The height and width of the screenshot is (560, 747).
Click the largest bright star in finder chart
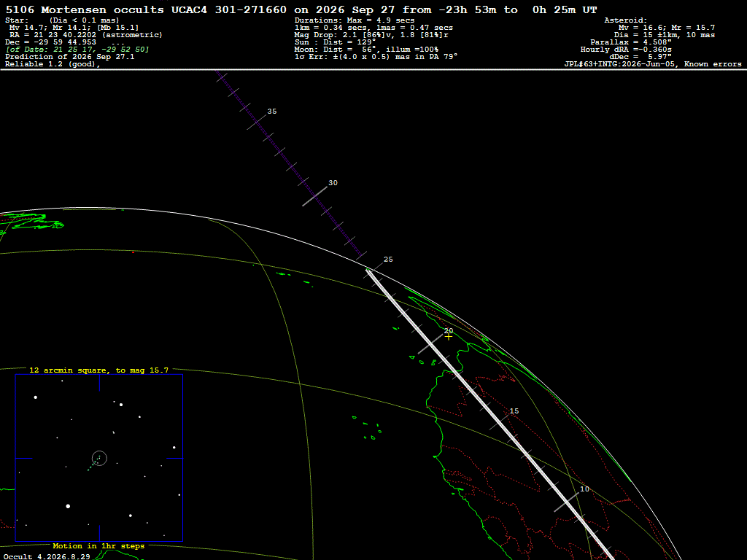click(x=68, y=506)
